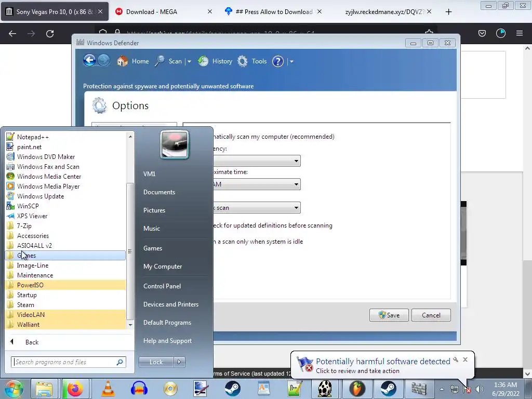The width and height of the screenshot is (532, 399).
Task: Close the harmful software notification balloon
Action: pyautogui.click(x=465, y=360)
